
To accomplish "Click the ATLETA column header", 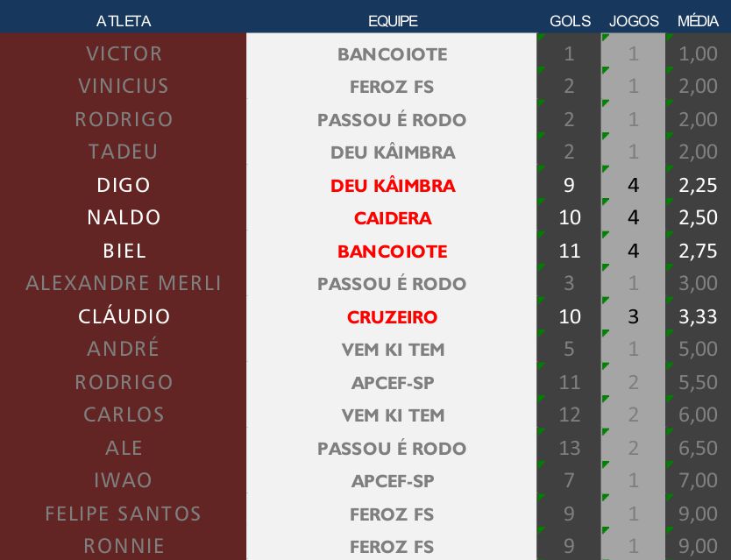I will click(124, 21).
